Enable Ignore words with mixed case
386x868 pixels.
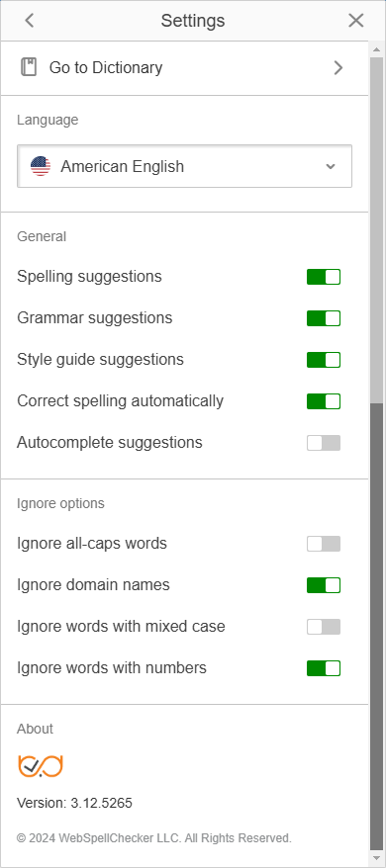point(324,627)
